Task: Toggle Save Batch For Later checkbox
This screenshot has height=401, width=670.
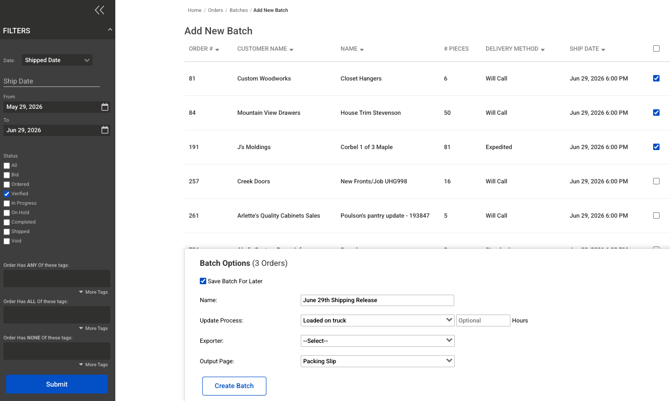Action: [x=203, y=281]
